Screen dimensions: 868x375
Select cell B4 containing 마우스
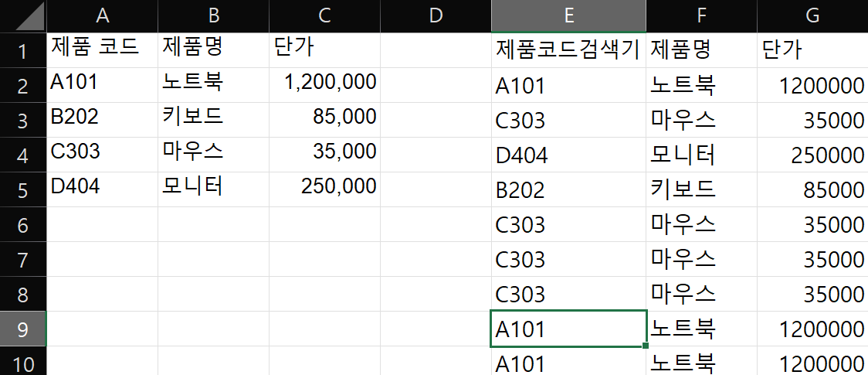214,155
